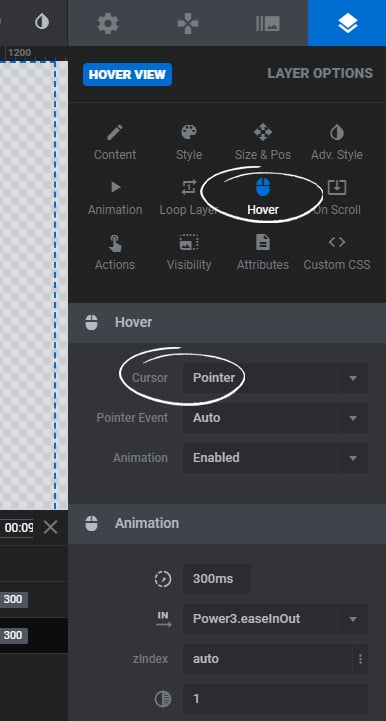Open the Visibility section
This screenshot has width=386, height=721.
click(189, 252)
